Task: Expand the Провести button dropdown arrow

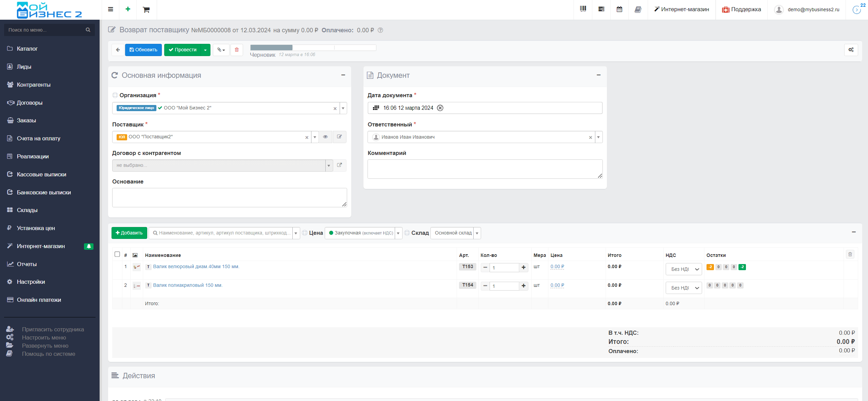Action: point(205,50)
